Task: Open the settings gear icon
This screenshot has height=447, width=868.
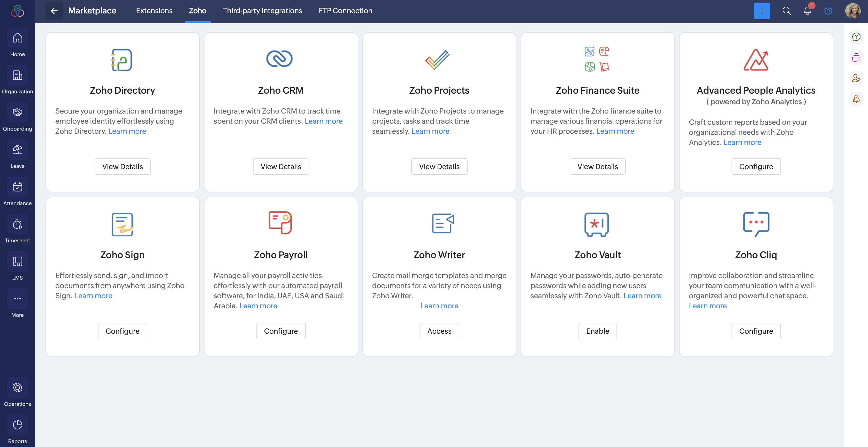Action: coord(828,11)
